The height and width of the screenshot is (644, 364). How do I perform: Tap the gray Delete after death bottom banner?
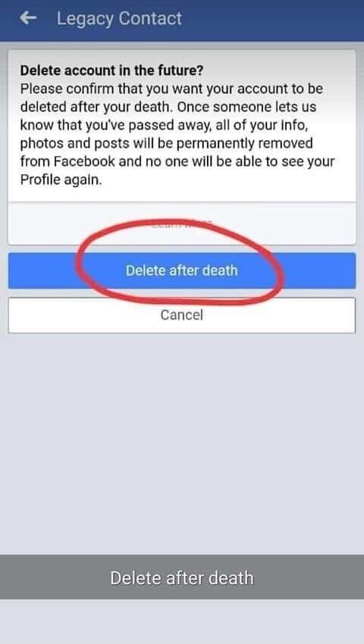click(x=182, y=578)
